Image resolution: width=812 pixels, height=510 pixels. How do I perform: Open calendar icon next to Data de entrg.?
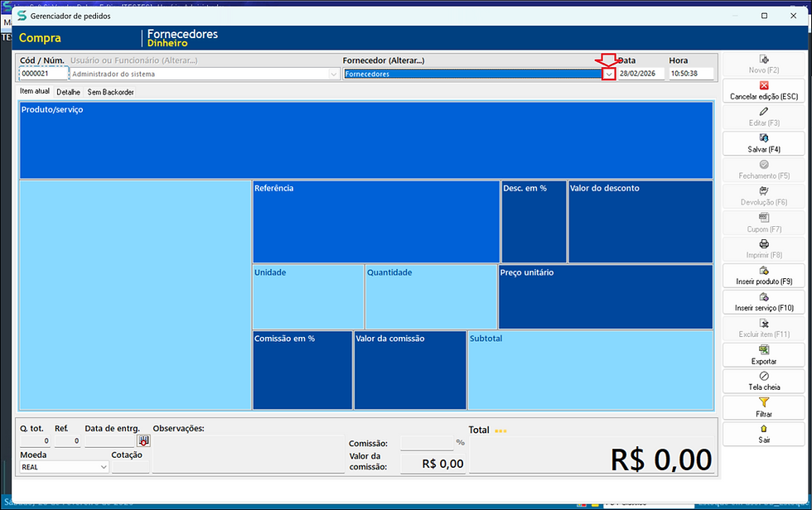tap(143, 440)
